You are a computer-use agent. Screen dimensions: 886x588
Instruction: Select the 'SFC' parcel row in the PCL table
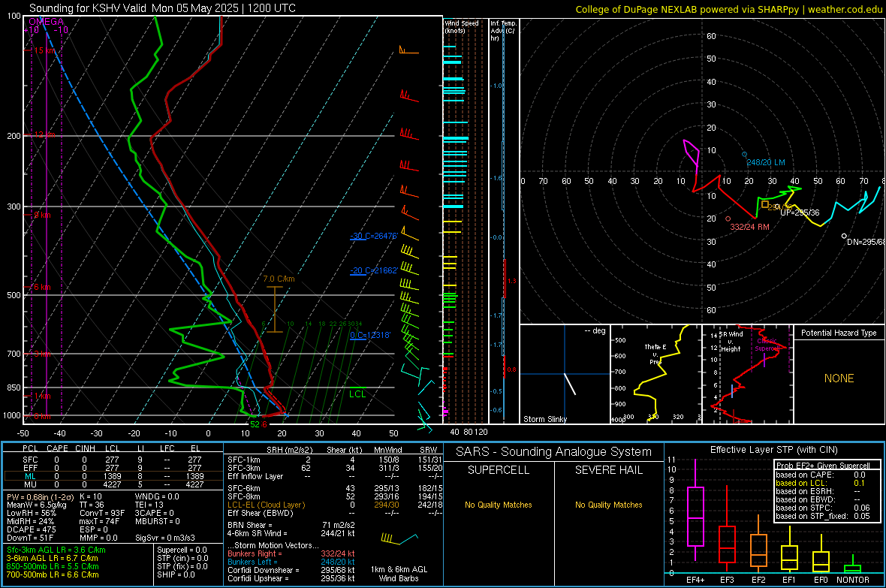tap(113, 460)
